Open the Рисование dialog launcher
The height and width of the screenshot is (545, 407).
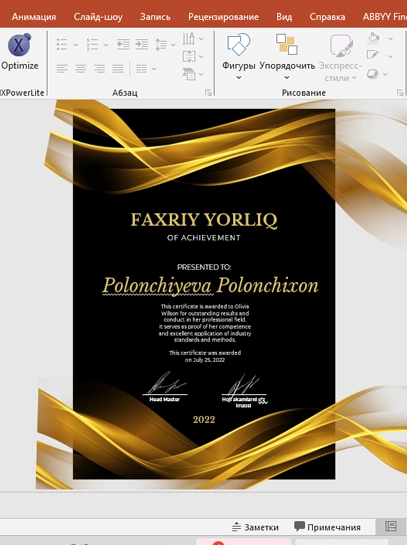400,92
